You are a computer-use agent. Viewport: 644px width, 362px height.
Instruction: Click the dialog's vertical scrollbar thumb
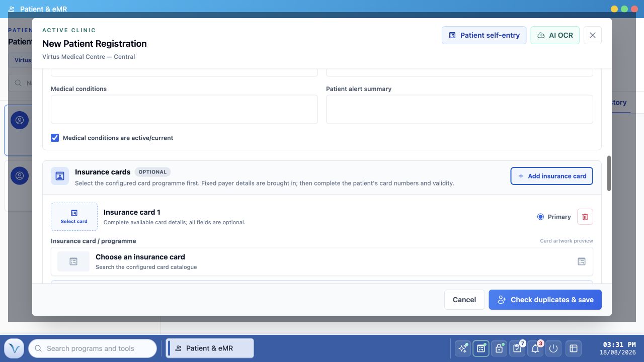click(x=609, y=173)
